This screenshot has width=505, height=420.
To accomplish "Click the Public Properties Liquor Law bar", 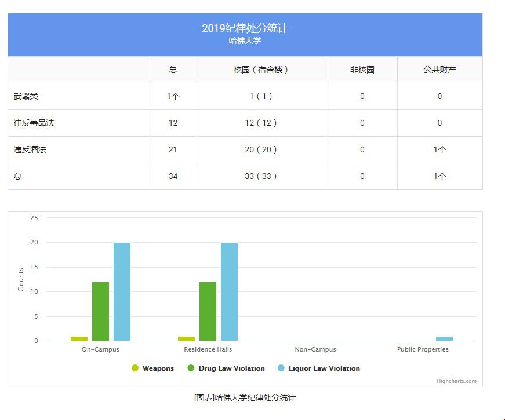I will pos(445,338).
